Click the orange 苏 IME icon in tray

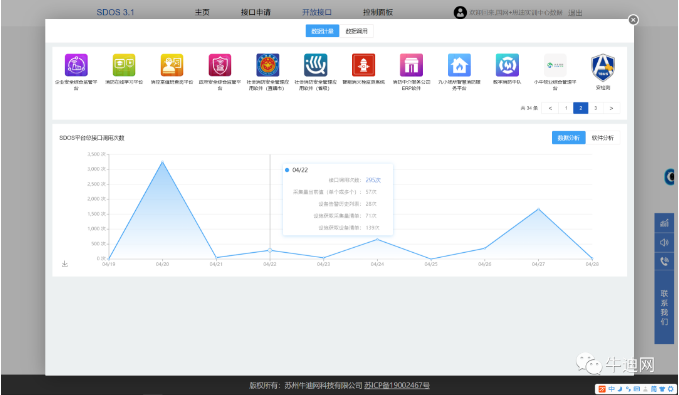coord(601,389)
